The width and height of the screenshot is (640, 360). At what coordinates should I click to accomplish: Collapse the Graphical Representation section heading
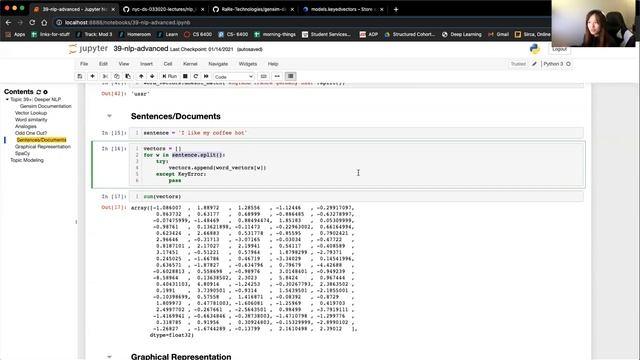point(109,356)
